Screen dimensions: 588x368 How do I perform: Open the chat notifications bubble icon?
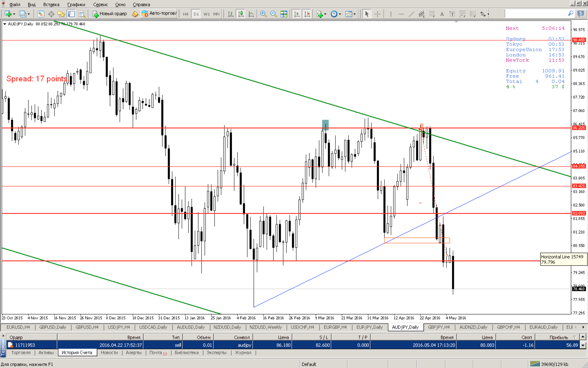point(581,13)
